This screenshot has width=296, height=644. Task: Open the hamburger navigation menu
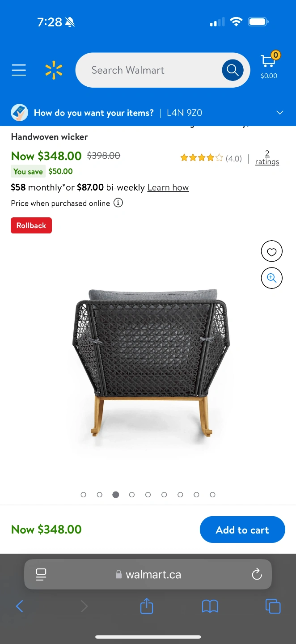click(19, 70)
